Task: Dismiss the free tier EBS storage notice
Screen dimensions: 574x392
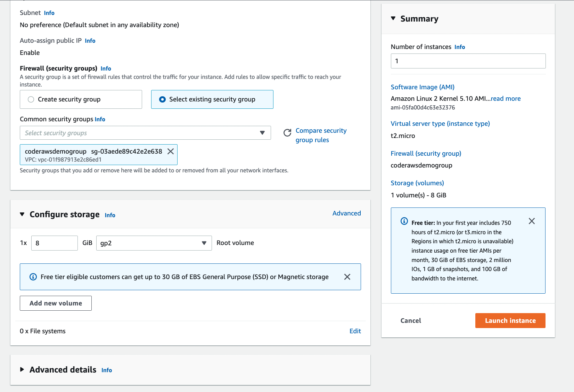Action: coord(347,277)
